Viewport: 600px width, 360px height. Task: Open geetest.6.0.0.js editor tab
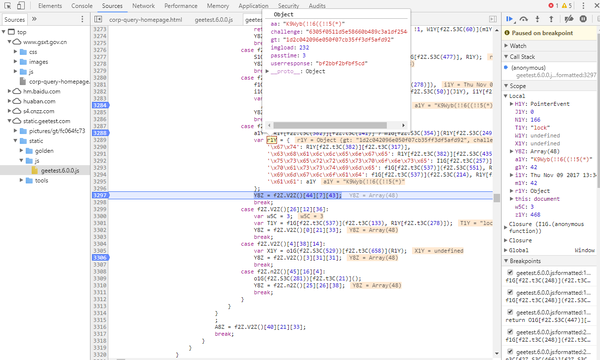(214, 20)
